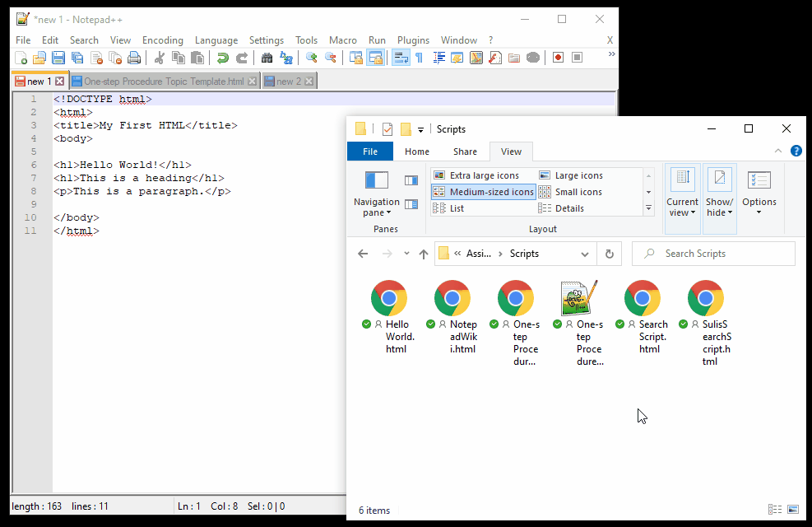The image size is (812, 527).
Task: Open the Show/hide dropdown in Explorer
Action: (x=720, y=207)
